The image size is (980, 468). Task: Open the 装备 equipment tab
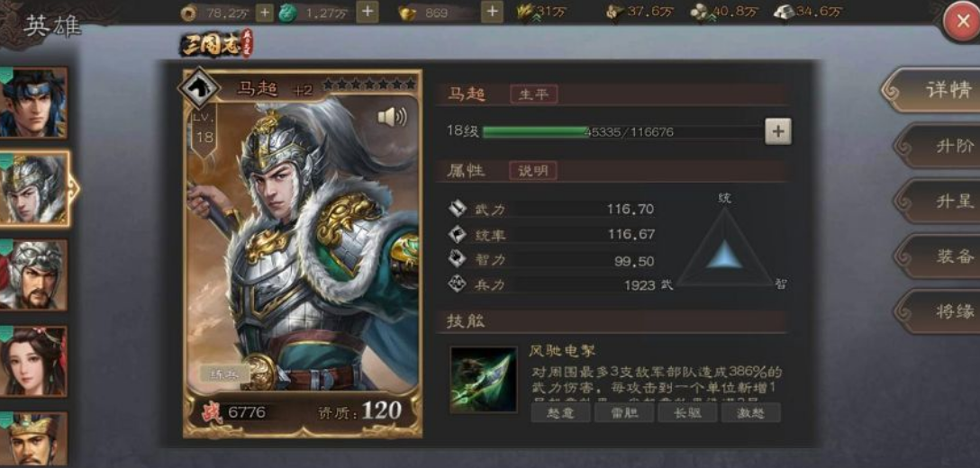[940, 256]
